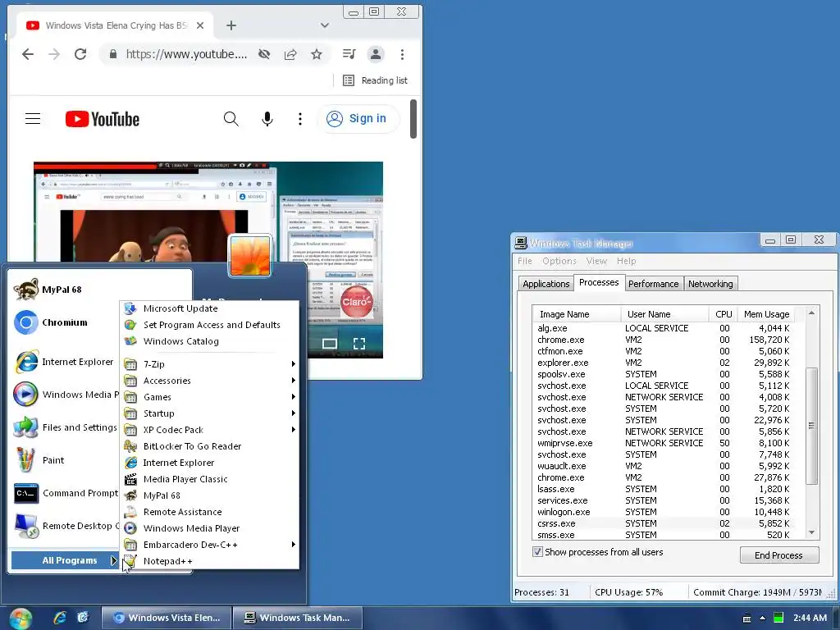Image resolution: width=840 pixels, height=630 pixels.
Task: Click the YouTube voice search microphone
Action: point(267,118)
